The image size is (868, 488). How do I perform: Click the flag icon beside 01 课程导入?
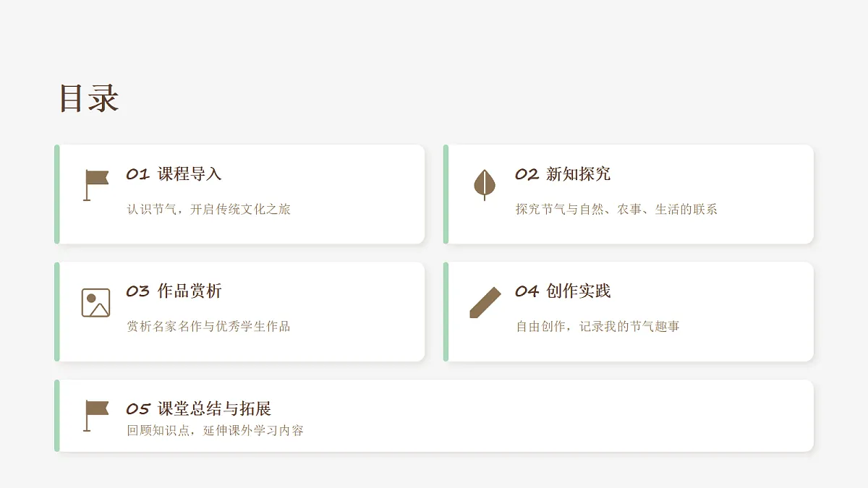tap(95, 185)
